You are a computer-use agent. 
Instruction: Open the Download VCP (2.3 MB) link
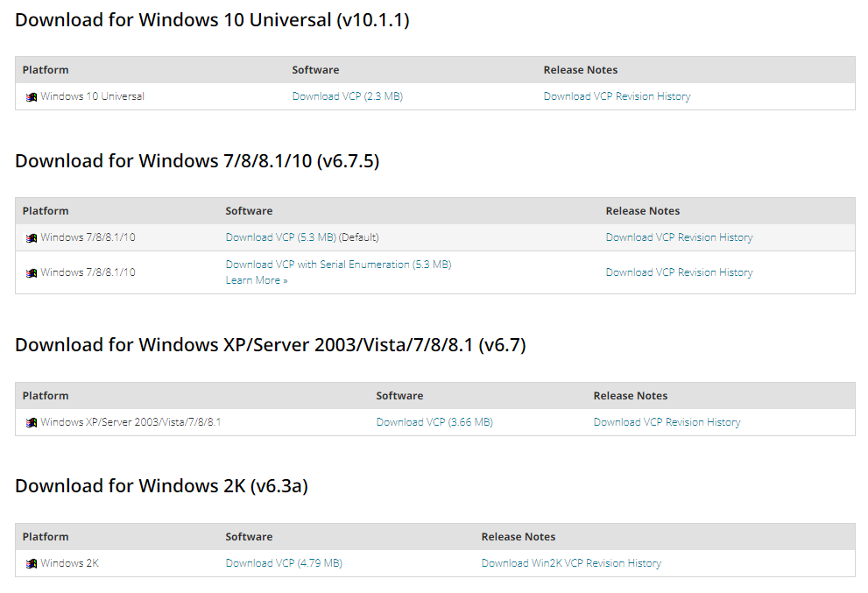[348, 96]
